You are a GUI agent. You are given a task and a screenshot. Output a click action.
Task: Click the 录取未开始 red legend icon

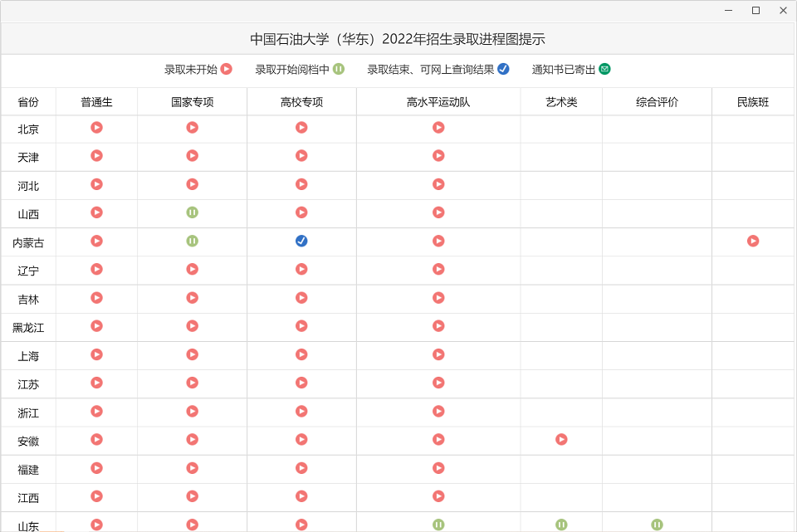226,69
